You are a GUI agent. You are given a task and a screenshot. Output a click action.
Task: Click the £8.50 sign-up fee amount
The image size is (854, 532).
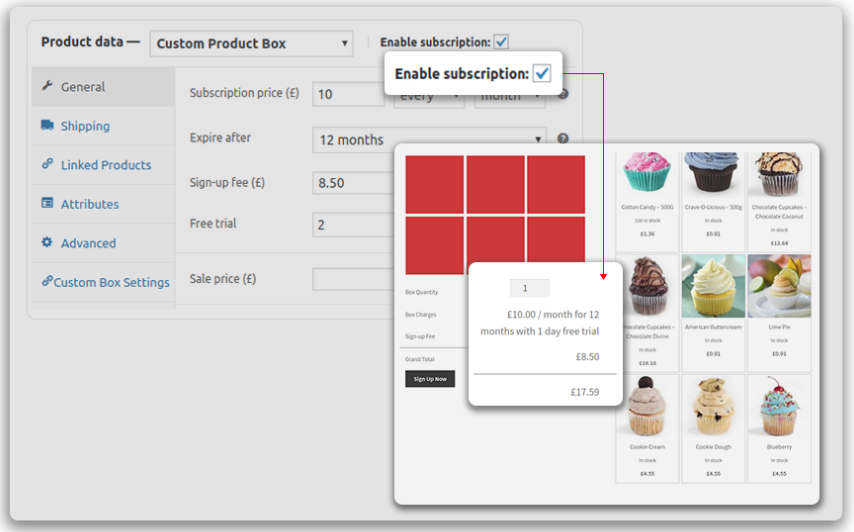[588, 357]
